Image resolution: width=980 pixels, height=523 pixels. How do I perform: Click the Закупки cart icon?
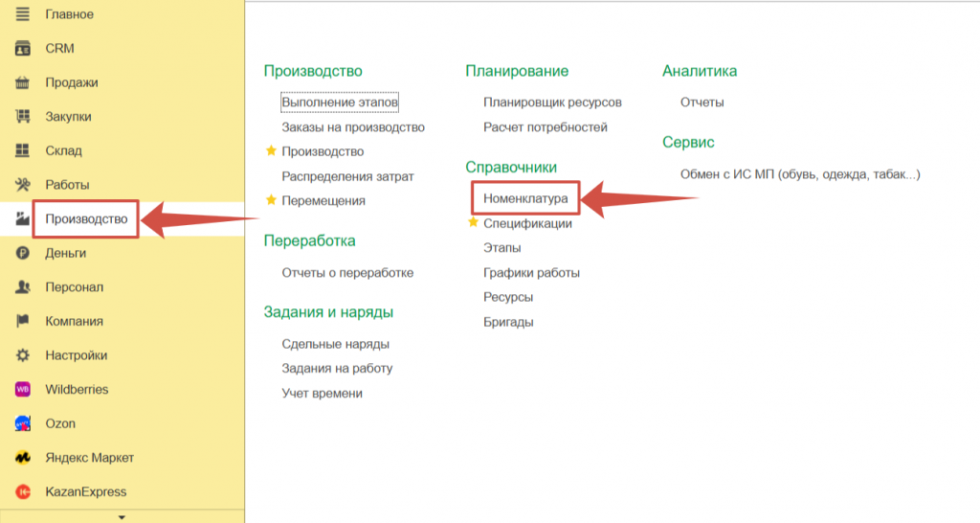point(23,117)
